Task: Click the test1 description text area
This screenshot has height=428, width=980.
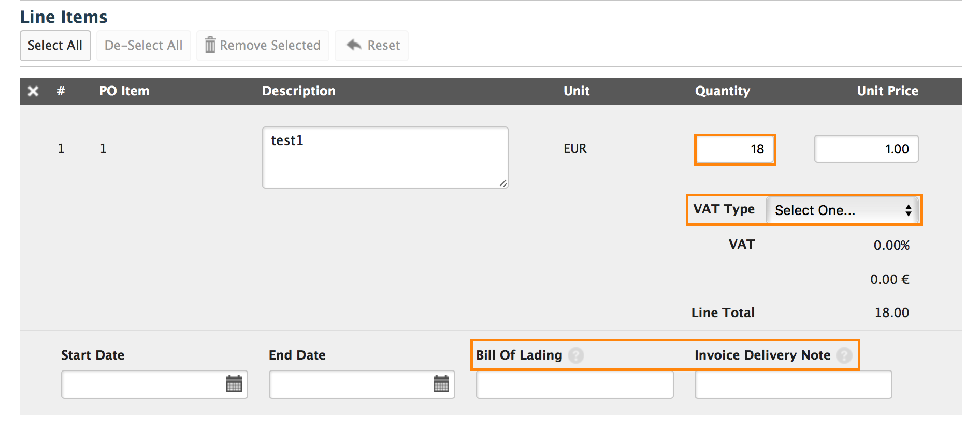Action: coord(385,158)
